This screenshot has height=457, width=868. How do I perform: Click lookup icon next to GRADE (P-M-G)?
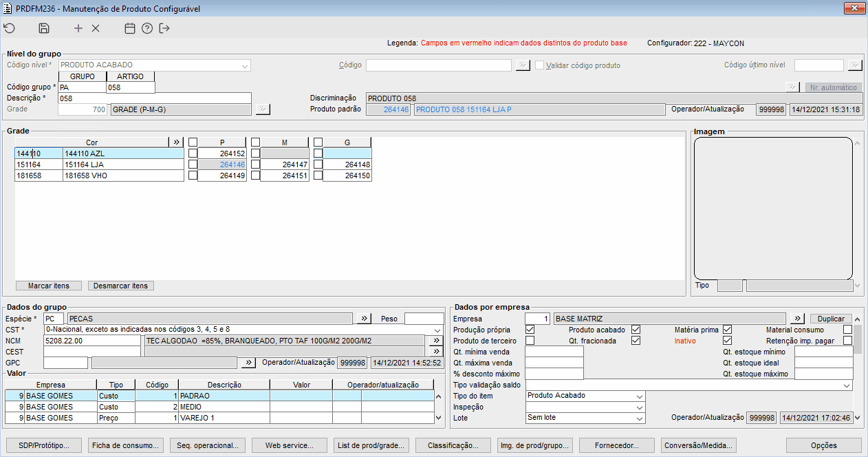pyautogui.click(x=263, y=109)
